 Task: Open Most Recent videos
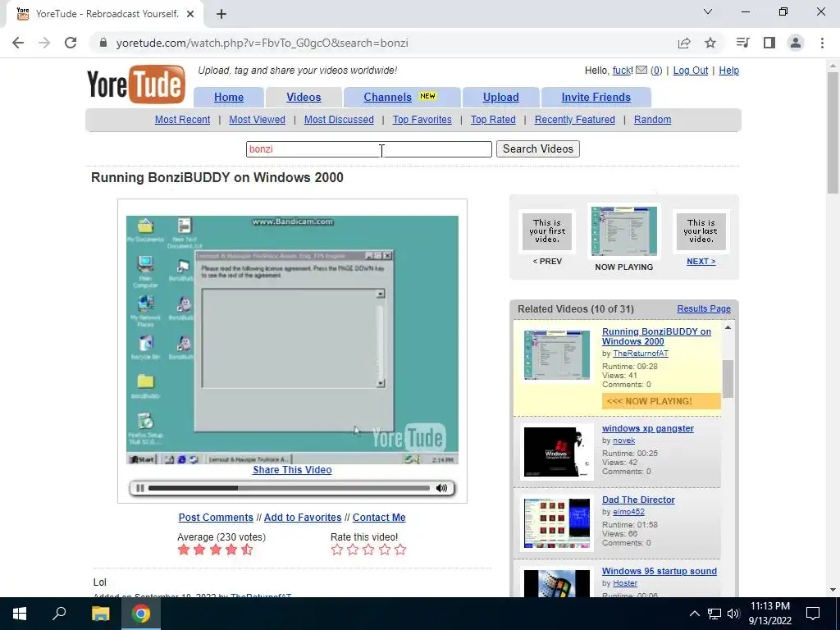pos(183,120)
